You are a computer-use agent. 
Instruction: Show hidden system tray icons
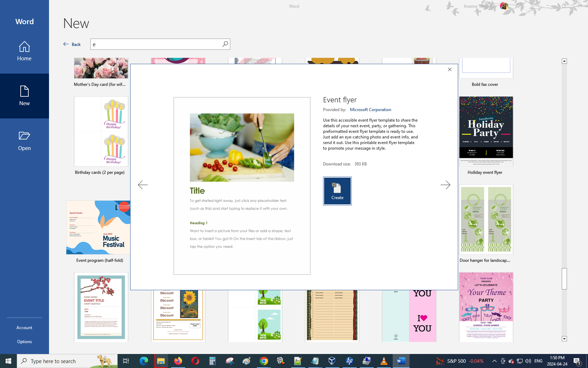click(494, 361)
